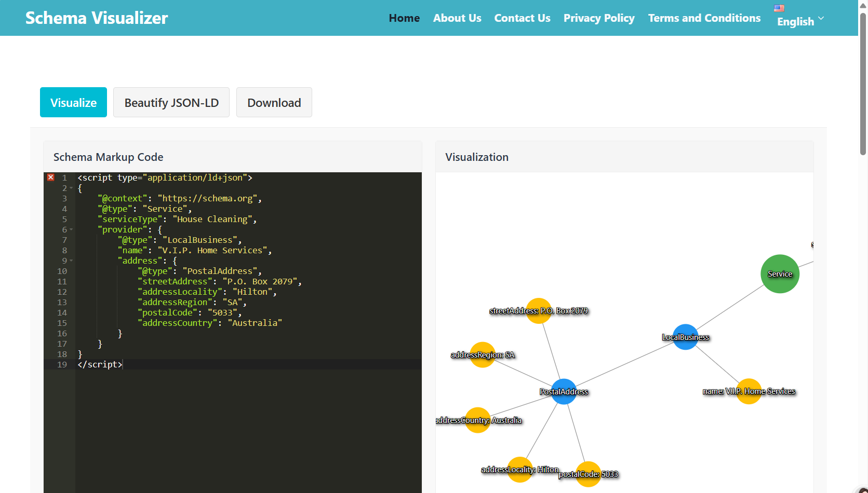868x493 pixels.
Task: Click the "Australia" value in code
Action: (255, 323)
